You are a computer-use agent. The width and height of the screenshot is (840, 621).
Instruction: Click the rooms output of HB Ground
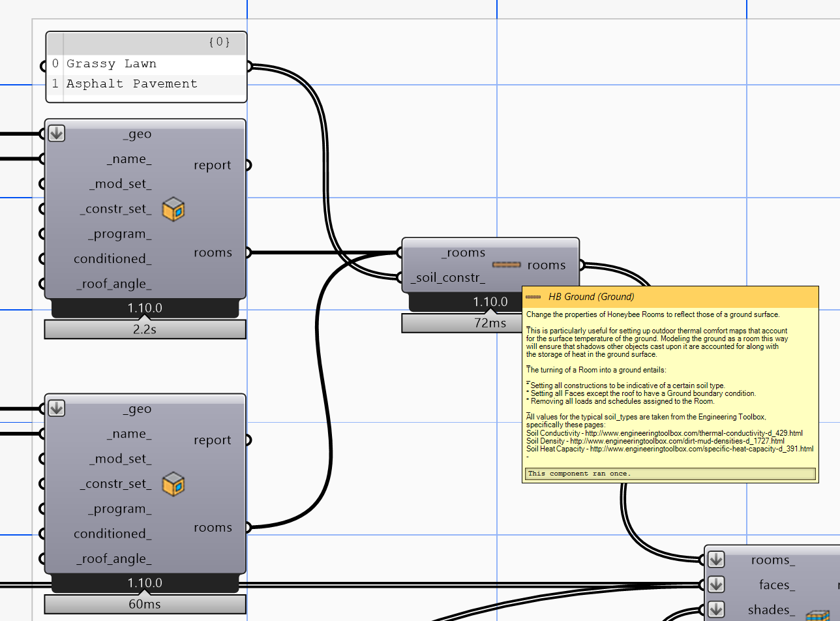click(547, 265)
